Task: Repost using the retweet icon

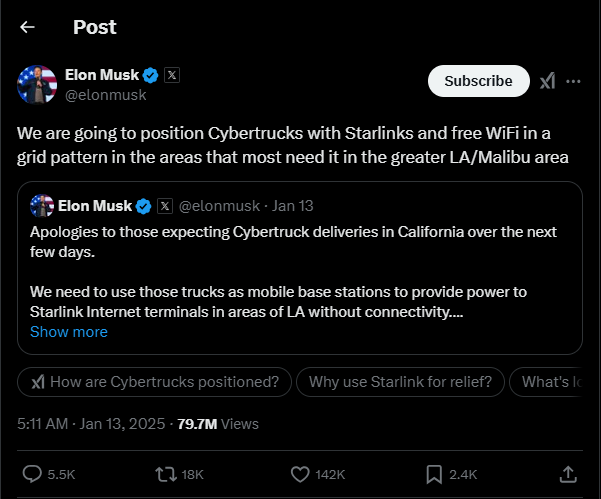Action: tap(166, 474)
